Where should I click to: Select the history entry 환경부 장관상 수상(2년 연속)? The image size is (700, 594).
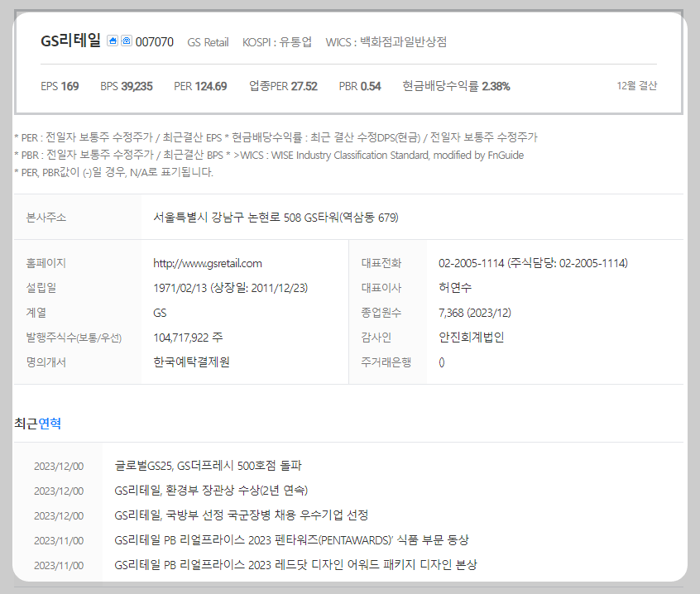click(211, 491)
